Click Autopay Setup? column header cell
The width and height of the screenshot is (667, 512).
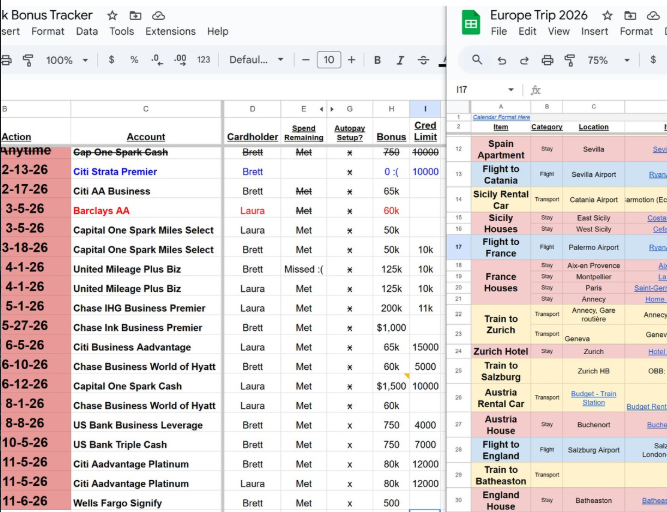click(350, 133)
